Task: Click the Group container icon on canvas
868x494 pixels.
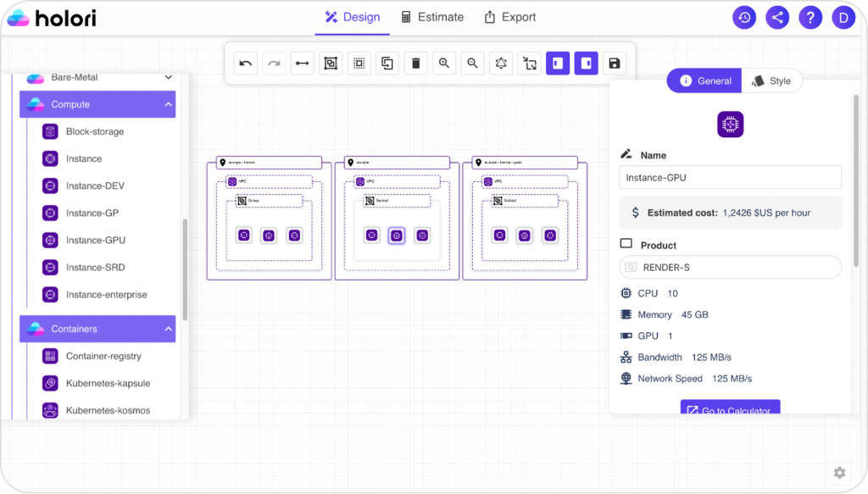Action: 242,201
